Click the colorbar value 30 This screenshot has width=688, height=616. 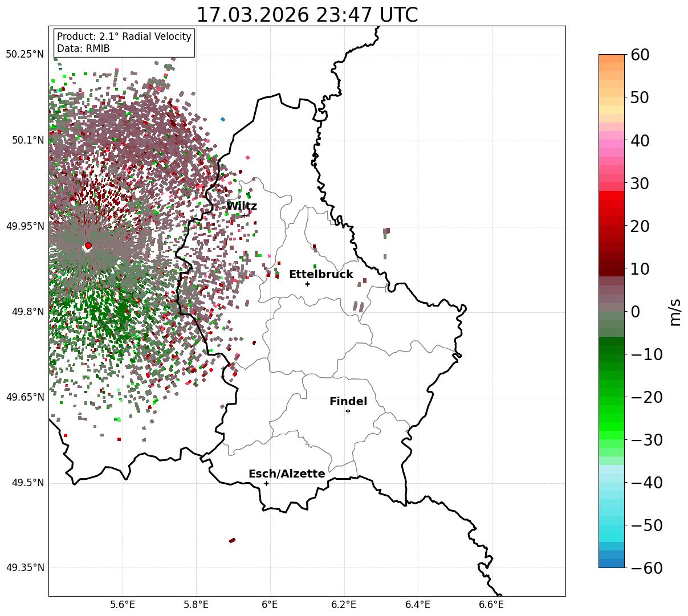pyautogui.click(x=641, y=183)
